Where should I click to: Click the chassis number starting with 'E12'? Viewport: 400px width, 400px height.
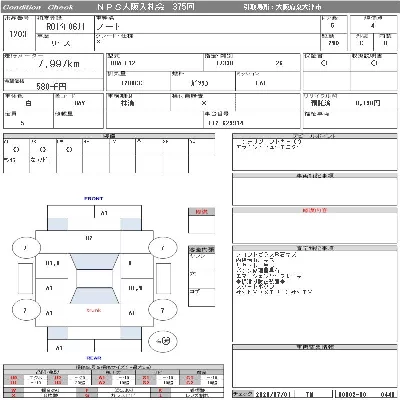point(226,123)
